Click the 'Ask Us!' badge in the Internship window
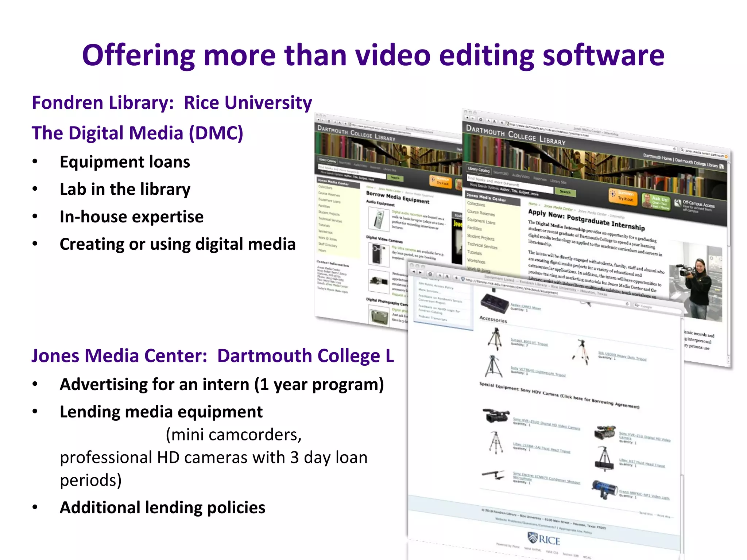The height and width of the screenshot is (560, 747). click(656, 201)
